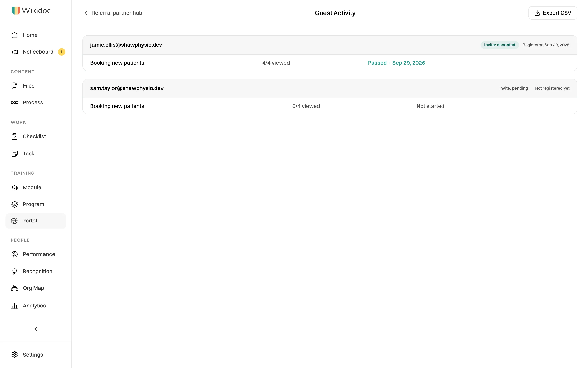Click the Org Map hierarchy icon

(14, 288)
